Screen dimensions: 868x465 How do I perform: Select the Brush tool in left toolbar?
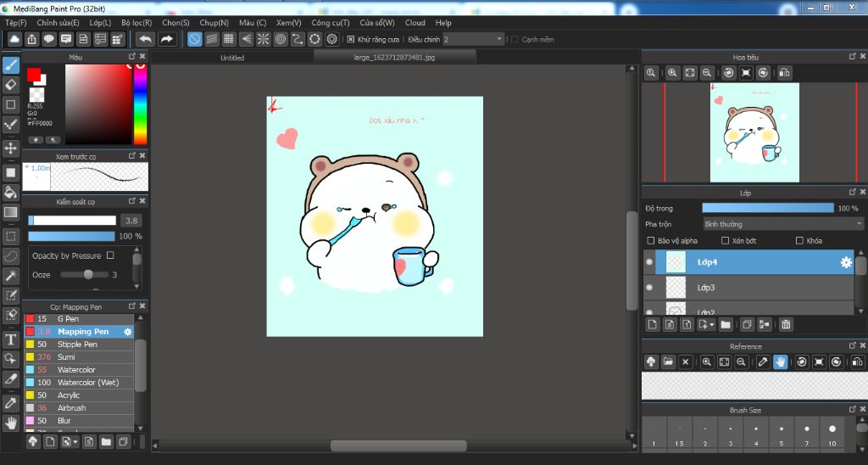(10, 64)
